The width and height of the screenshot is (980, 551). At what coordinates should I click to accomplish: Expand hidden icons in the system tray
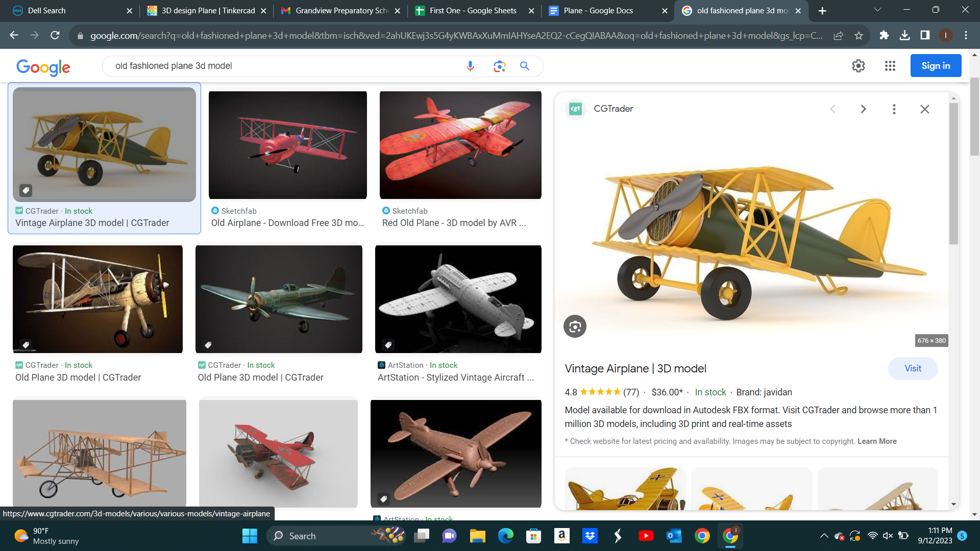[x=824, y=536]
